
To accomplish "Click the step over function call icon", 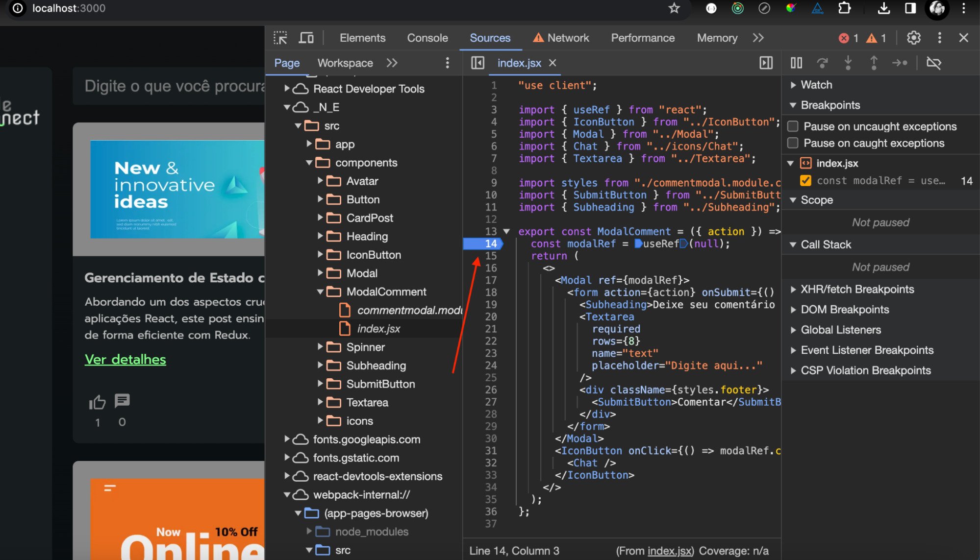I will point(822,63).
